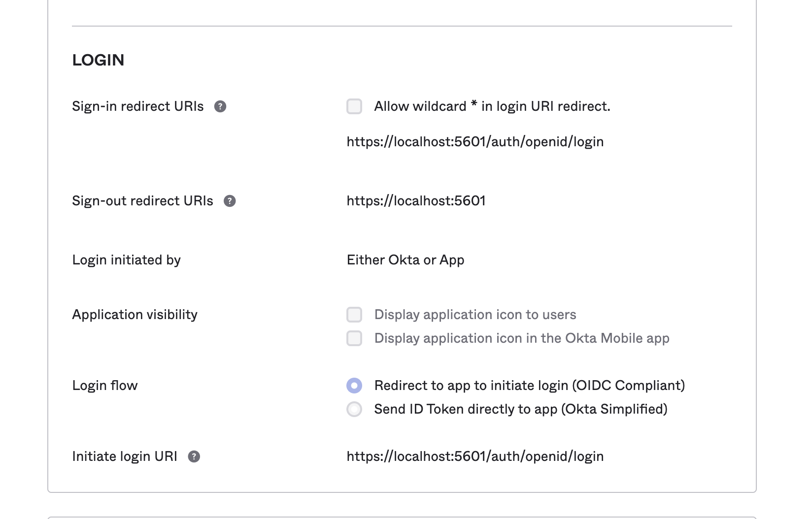Viewport: 812px width, 519px height.
Task: Click the 'Allow wildcard * in login URI redirect' text
Action: tap(492, 106)
